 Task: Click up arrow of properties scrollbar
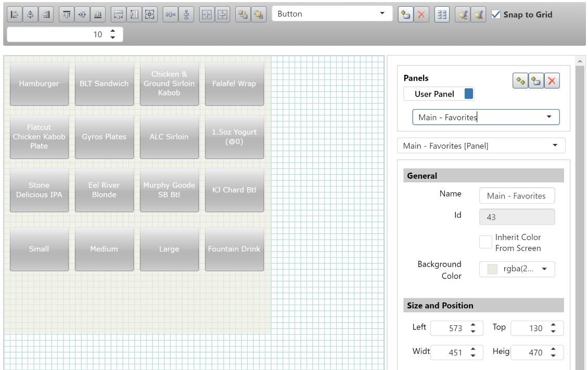[x=580, y=61]
